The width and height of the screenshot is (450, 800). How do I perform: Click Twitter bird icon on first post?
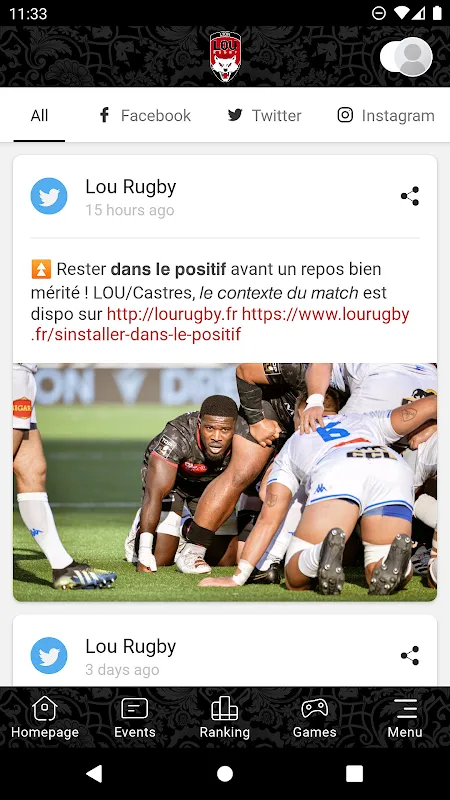point(49,196)
